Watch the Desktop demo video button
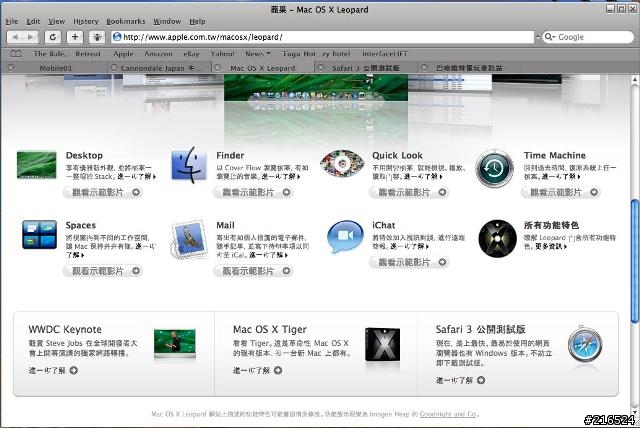 point(102,192)
